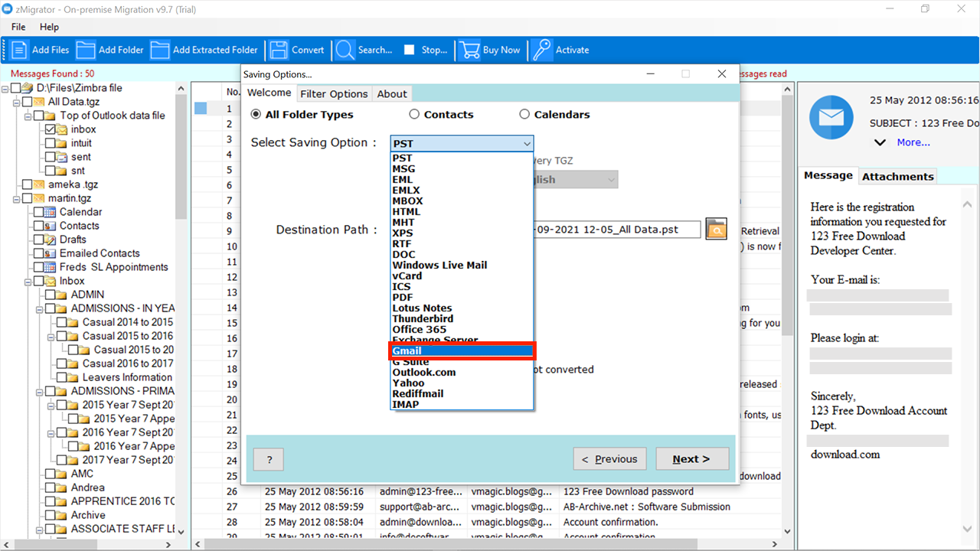Click the blue envelope icon in the preview pane
This screenshot has height=551, width=980.
[831, 117]
